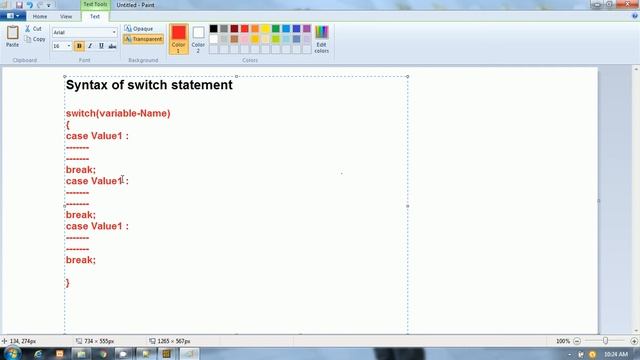Pick the lime green color swatch
640x360 pixels.
276,39
